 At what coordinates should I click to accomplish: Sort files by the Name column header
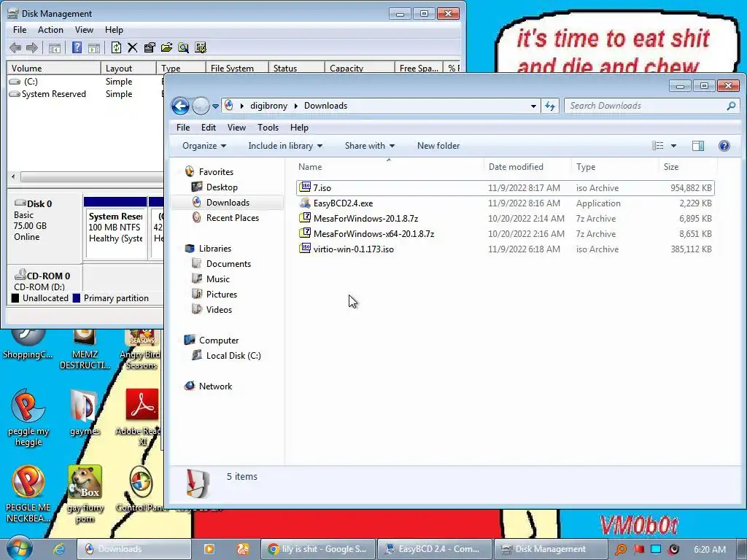[x=389, y=167]
